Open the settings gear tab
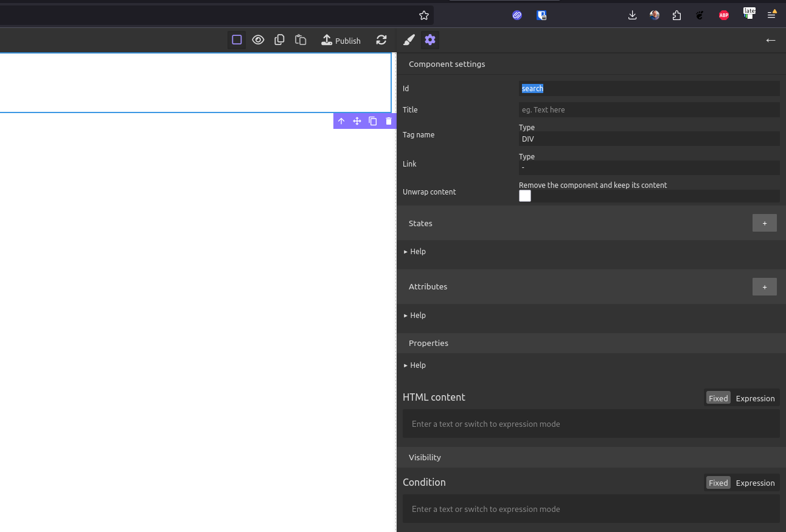Screen dimensions: 786x532 (x=430, y=40)
